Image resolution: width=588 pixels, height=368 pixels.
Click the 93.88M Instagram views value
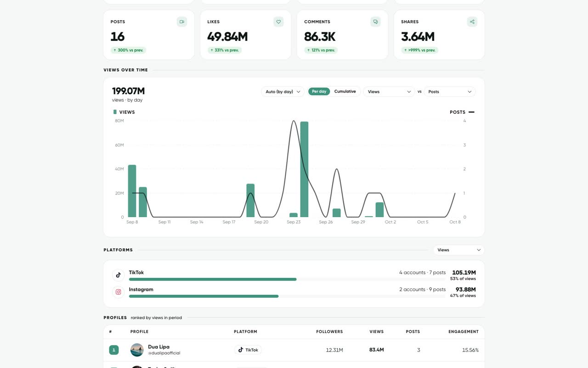[465, 289]
